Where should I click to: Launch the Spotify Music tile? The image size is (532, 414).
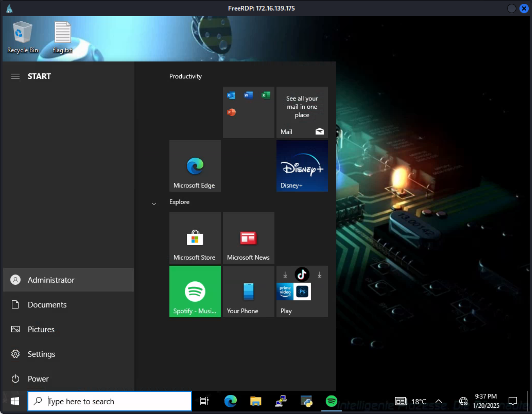(195, 292)
